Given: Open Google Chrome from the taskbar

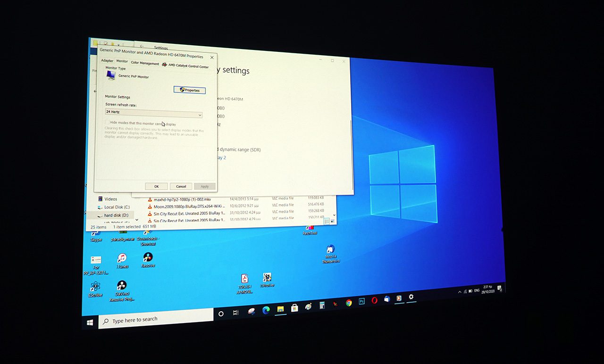Looking at the screenshot, I should pos(349,303).
